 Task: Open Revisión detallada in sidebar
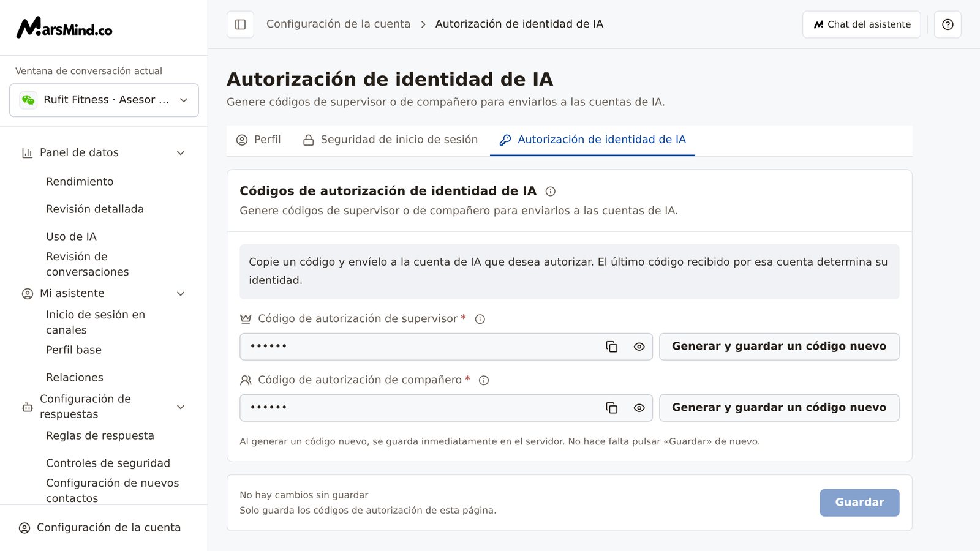[95, 209]
